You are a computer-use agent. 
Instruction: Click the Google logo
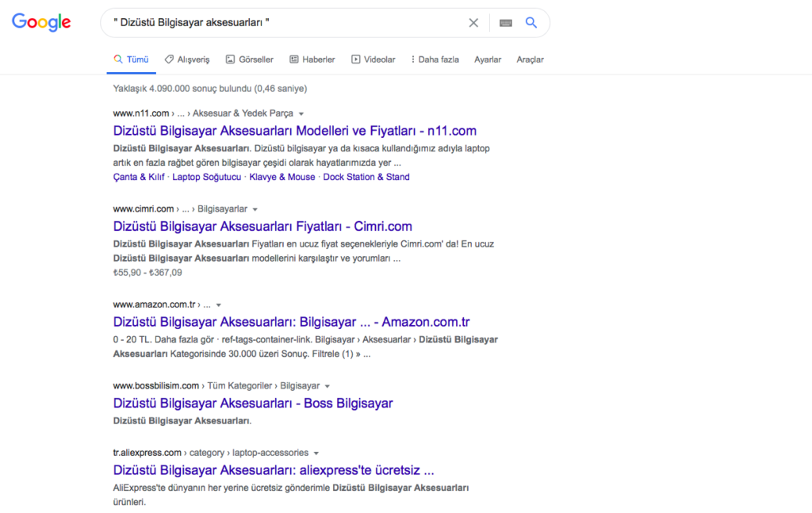(x=41, y=22)
